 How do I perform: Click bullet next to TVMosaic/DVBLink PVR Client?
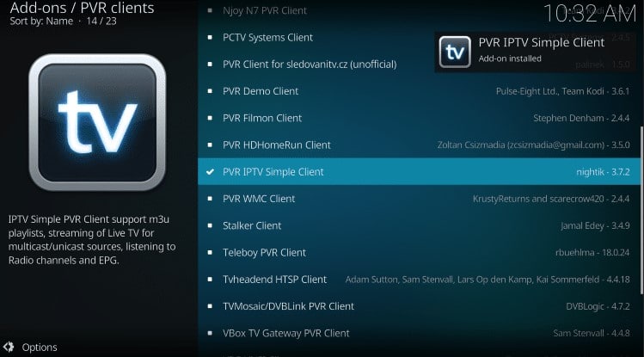coord(210,306)
